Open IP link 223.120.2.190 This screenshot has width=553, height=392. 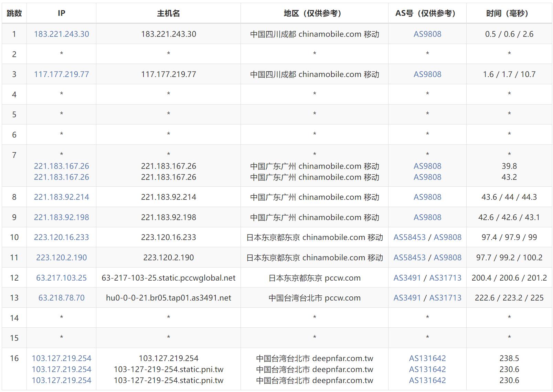(x=61, y=258)
